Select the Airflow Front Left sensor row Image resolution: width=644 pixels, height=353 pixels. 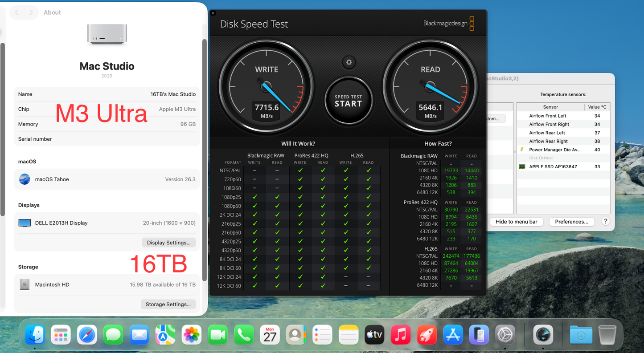563,116
